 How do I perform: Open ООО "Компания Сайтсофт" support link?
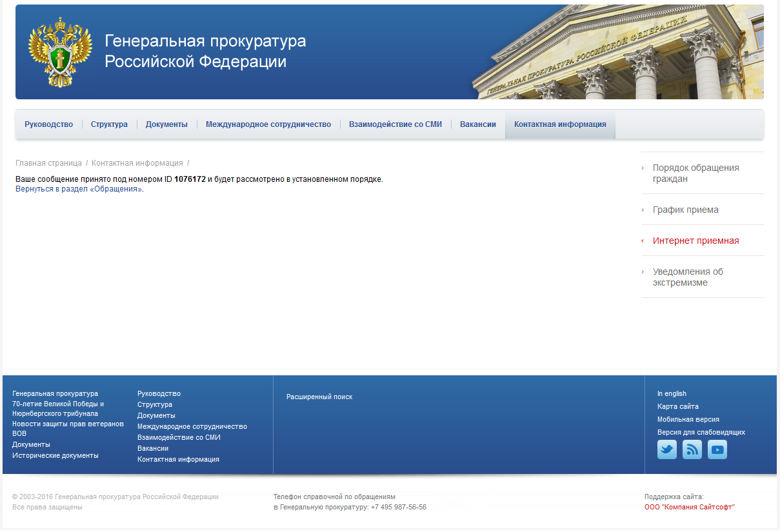point(690,507)
